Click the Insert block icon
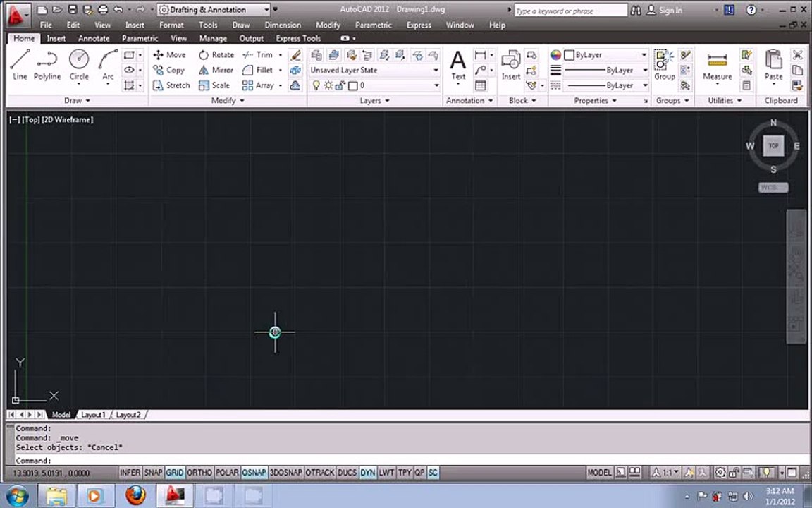Viewport: 812px width, 508px height. click(510, 65)
